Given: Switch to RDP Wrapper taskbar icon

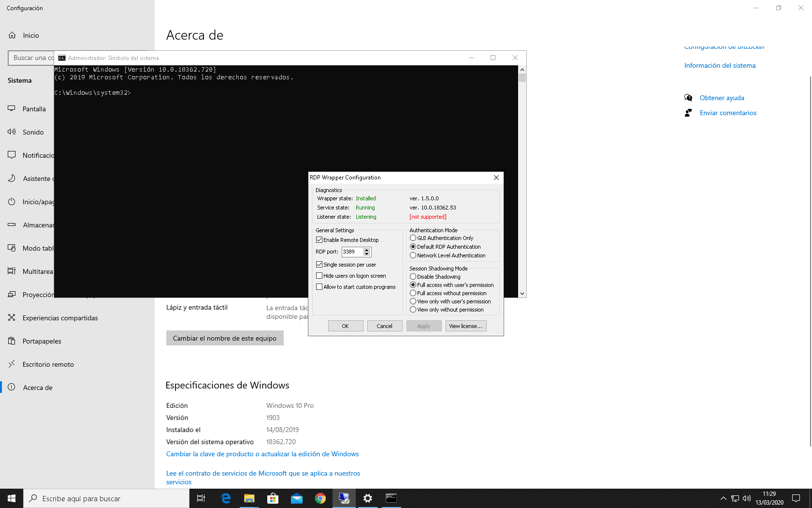Looking at the screenshot, I should [344, 498].
